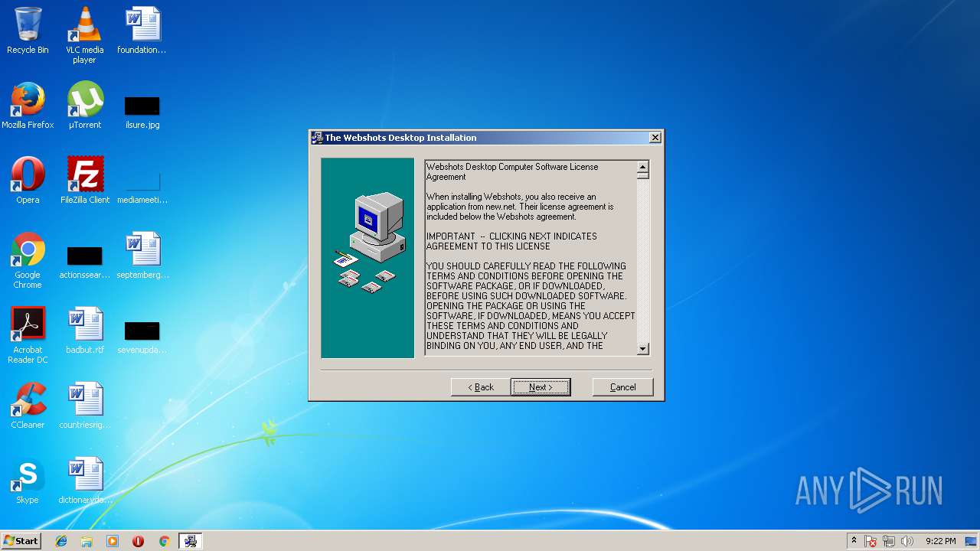980x551 pixels.
Task: Open media player from taskbar
Action: [113, 541]
